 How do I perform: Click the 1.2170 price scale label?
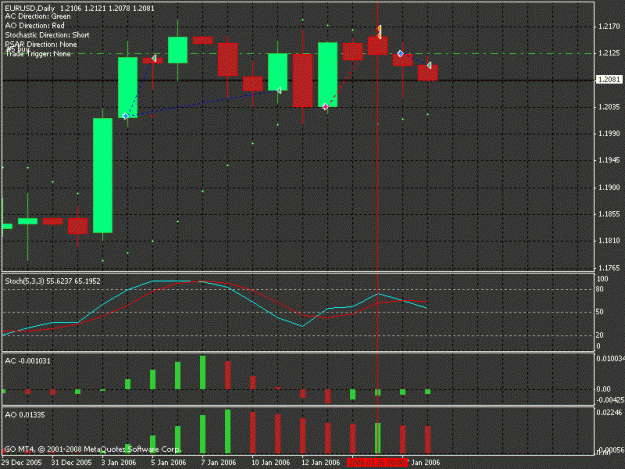(609, 26)
